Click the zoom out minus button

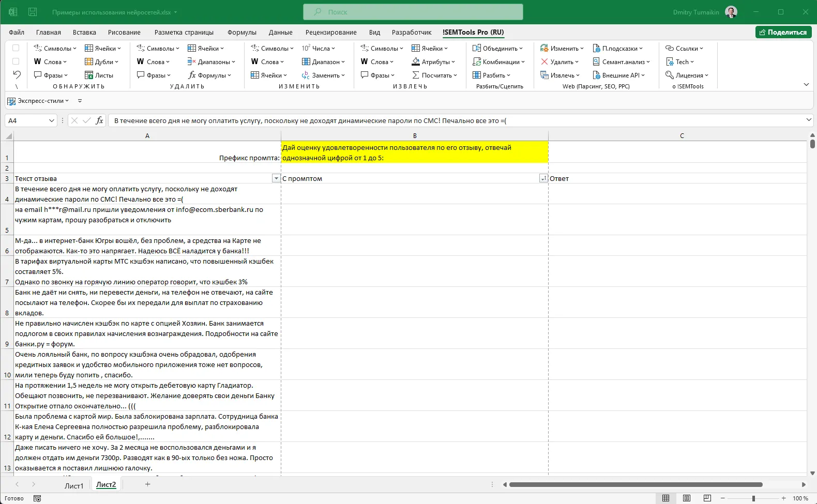(722, 498)
